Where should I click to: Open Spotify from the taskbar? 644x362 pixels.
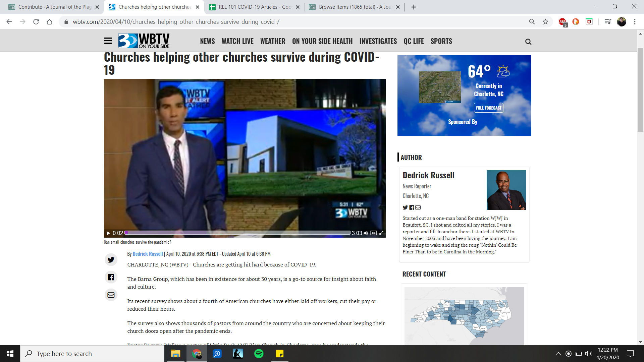(x=259, y=354)
